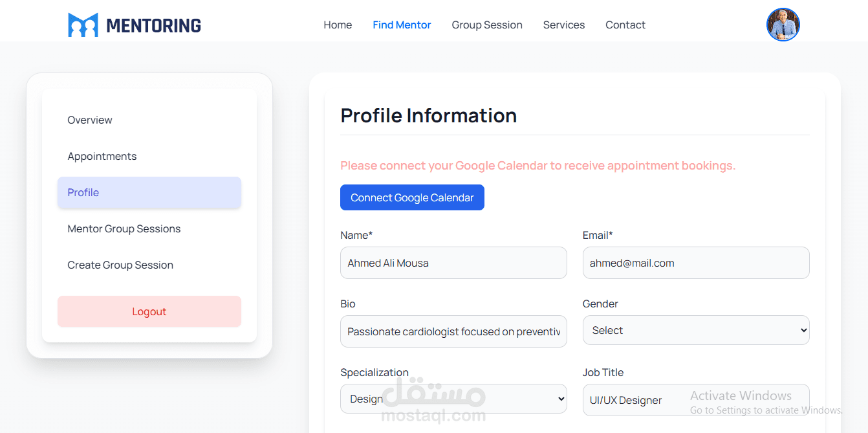
Task: Focus the Email input field
Action: pos(695,263)
